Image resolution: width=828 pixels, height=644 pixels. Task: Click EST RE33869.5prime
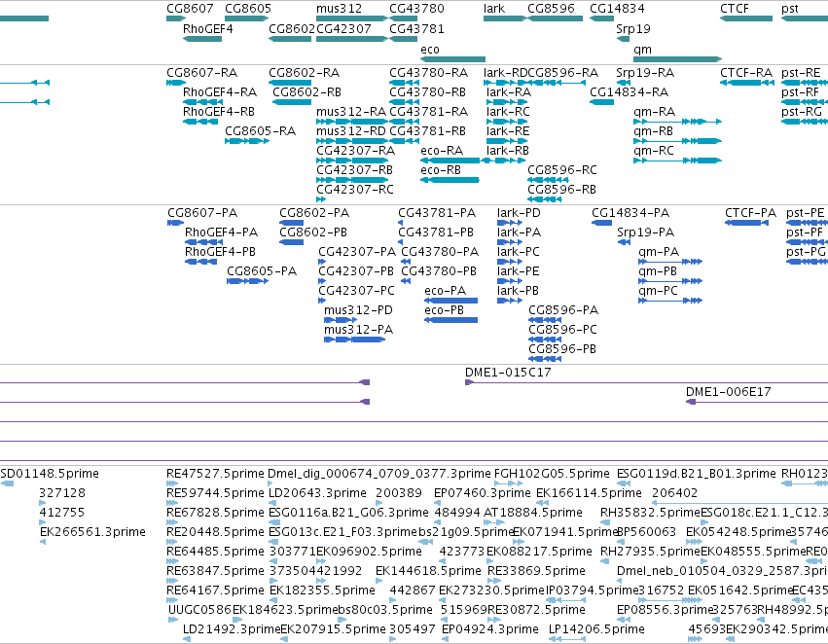click(493, 581)
